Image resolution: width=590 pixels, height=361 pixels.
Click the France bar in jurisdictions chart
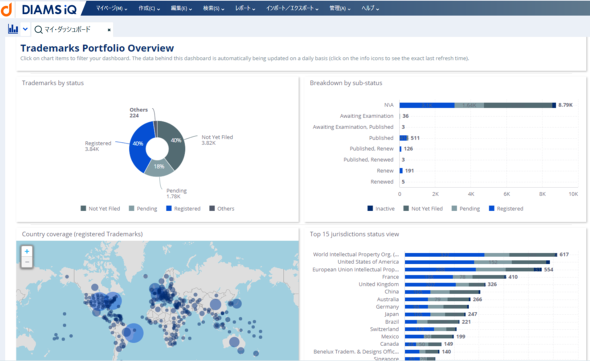[x=455, y=277]
